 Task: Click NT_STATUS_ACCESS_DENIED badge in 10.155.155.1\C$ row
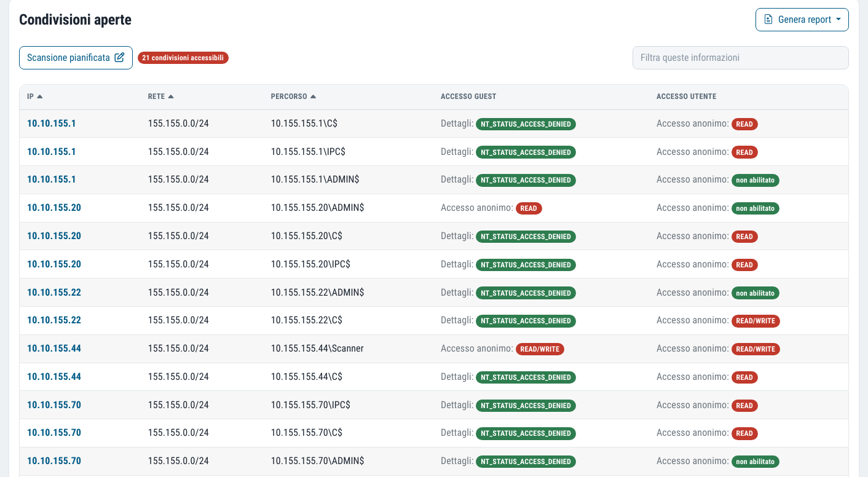(526, 124)
